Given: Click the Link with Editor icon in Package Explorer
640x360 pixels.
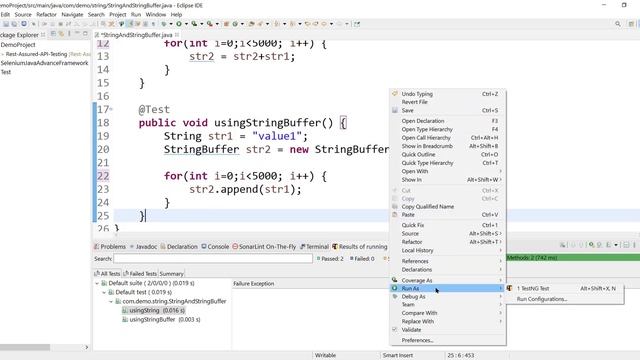Looking at the screenshot, I should (x=61, y=34).
